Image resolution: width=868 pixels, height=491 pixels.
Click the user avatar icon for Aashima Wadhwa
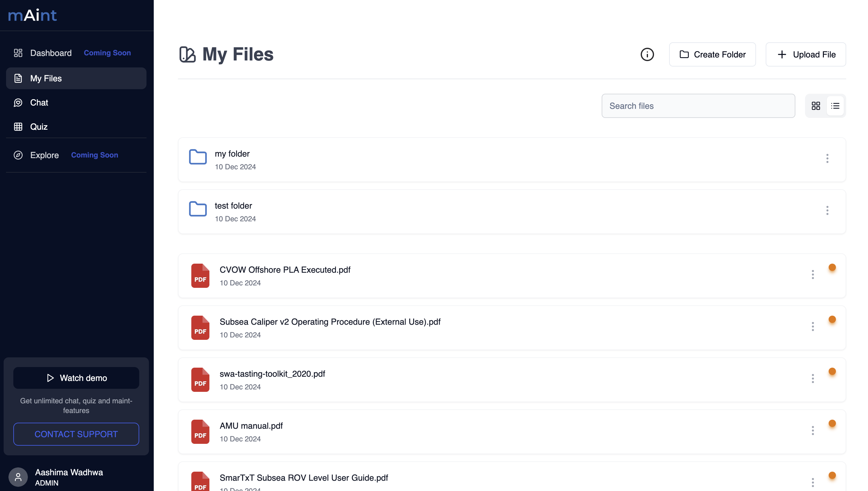pos(18,477)
